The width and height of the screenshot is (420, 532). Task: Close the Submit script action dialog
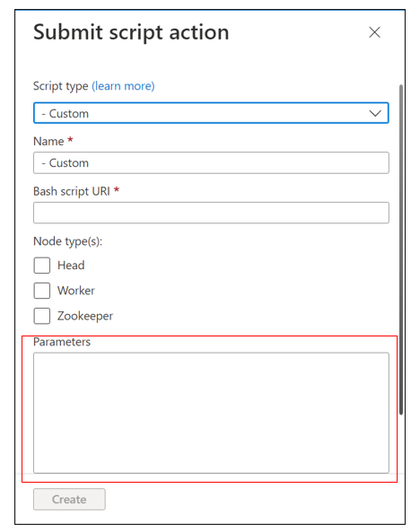point(374,32)
